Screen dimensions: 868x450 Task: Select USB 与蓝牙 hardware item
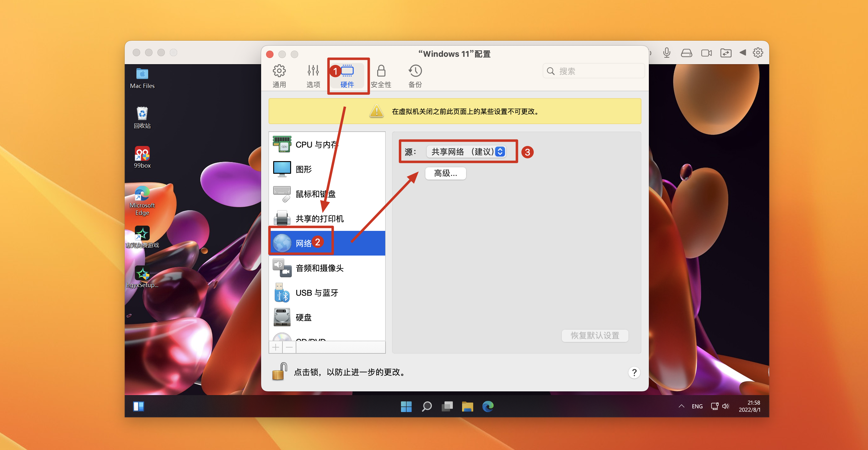(x=316, y=293)
